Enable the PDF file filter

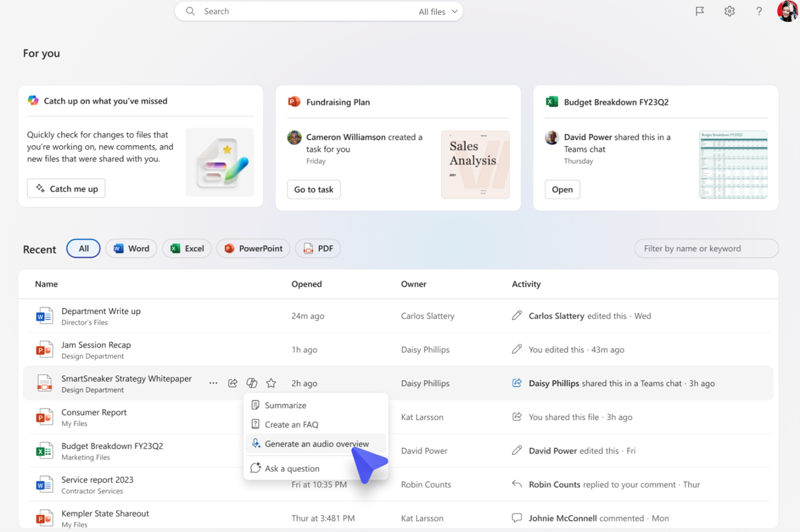318,248
